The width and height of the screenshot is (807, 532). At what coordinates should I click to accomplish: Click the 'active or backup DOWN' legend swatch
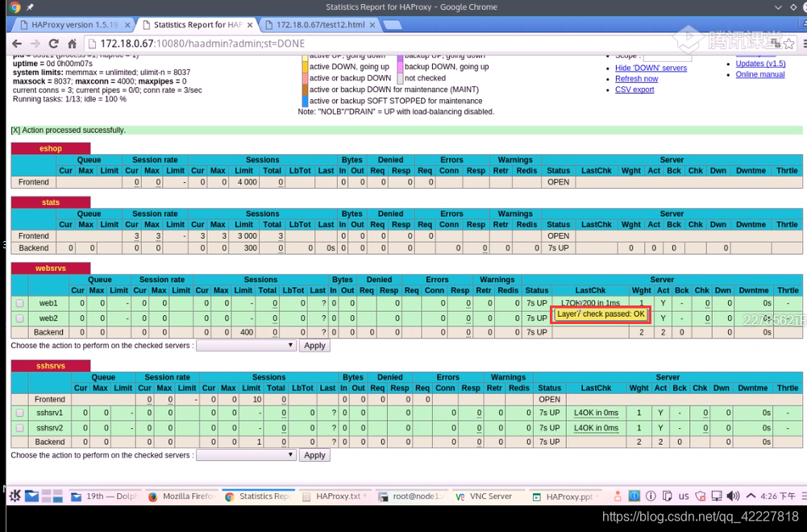(x=305, y=78)
